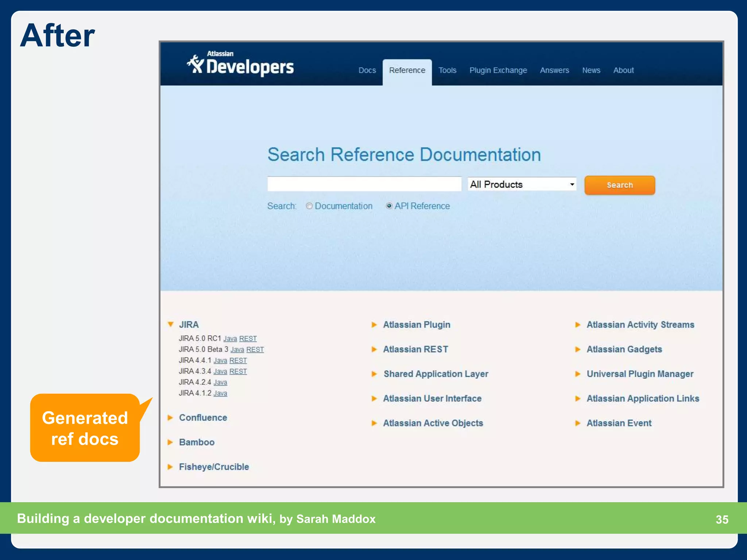Open JIRA 4.3.4 REST link
The image size is (747, 560).
[x=238, y=372]
